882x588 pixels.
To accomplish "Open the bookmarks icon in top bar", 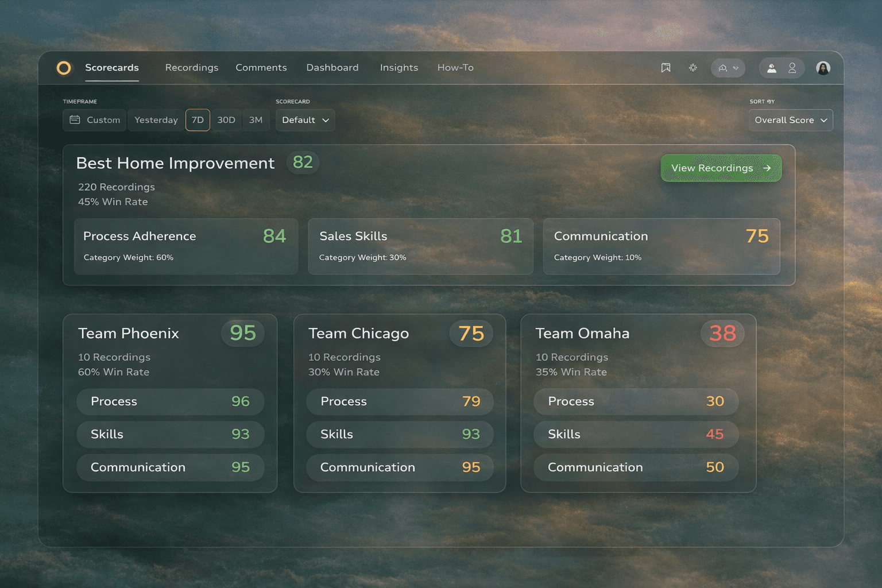I will (x=666, y=68).
